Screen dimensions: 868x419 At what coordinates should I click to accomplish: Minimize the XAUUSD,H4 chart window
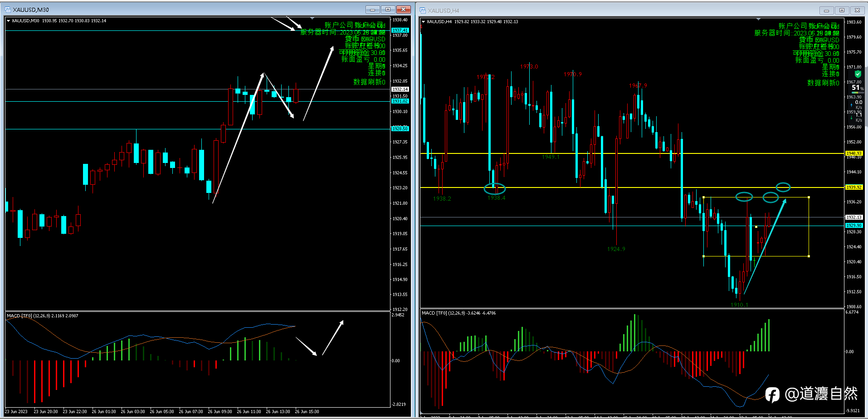click(x=826, y=10)
